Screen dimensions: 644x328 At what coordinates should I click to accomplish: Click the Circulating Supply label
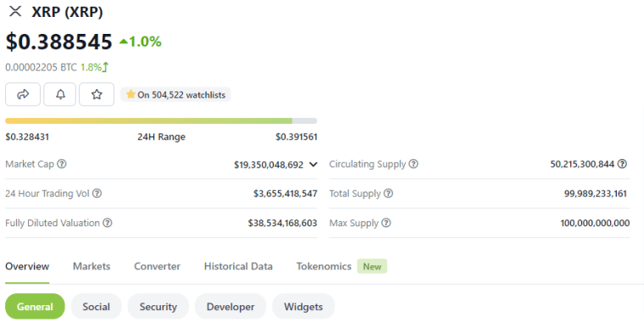point(368,164)
